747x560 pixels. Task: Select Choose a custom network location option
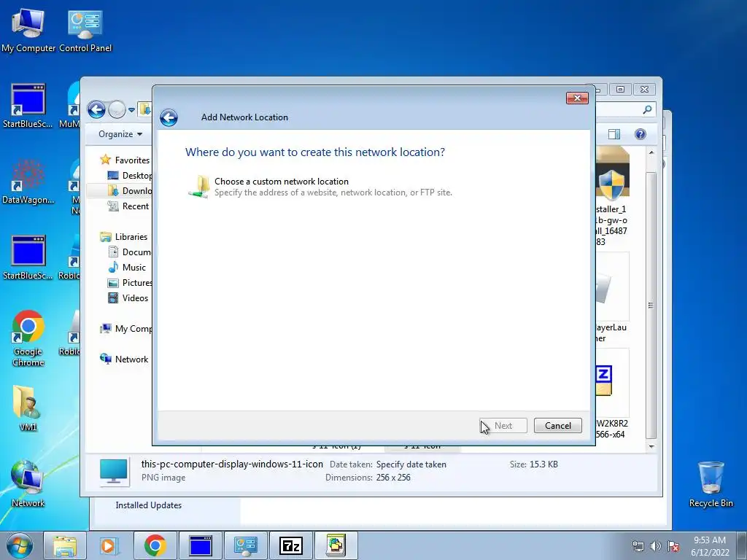320,187
